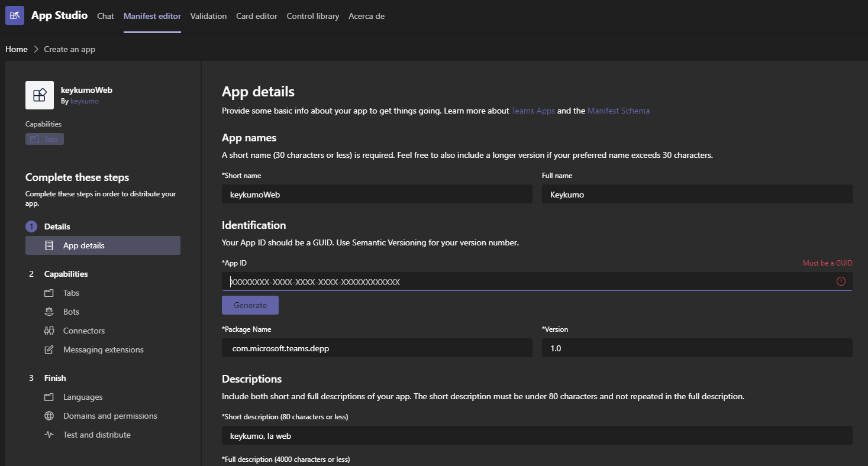Click the Short name input field
The image size is (868, 466).
coord(377,194)
